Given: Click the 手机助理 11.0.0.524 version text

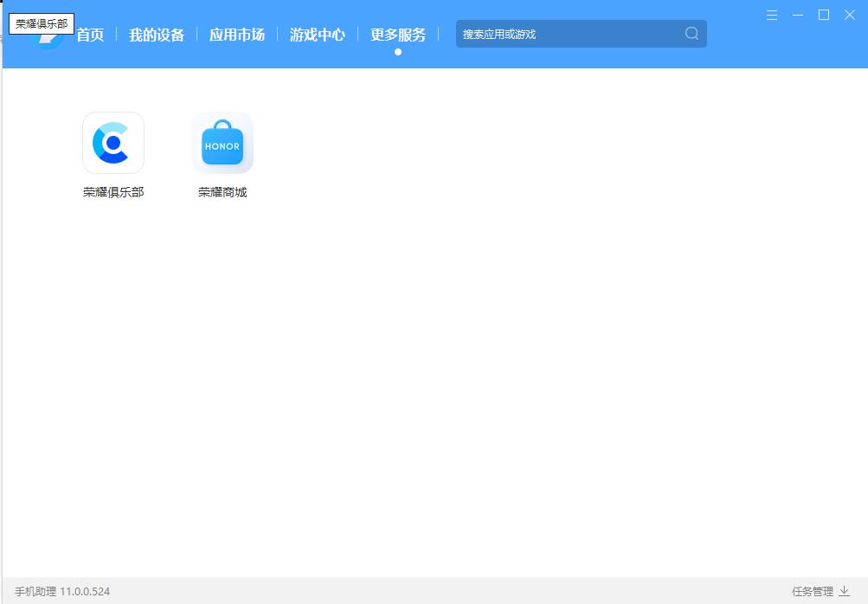Looking at the screenshot, I should coord(62,591).
